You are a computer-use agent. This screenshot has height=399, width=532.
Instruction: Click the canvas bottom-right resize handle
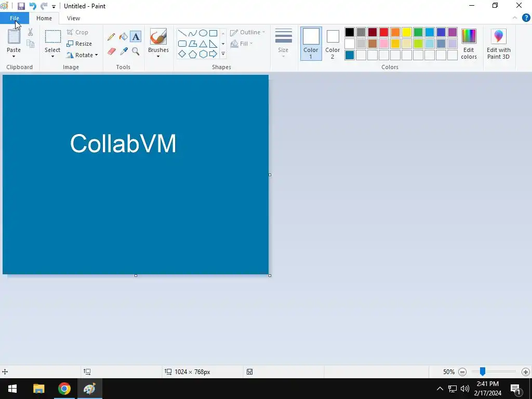[x=270, y=275]
